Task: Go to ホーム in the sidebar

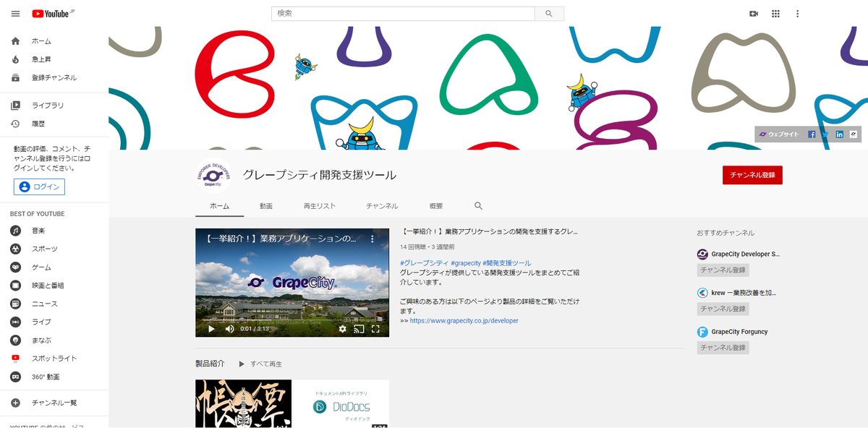Action: [54, 41]
